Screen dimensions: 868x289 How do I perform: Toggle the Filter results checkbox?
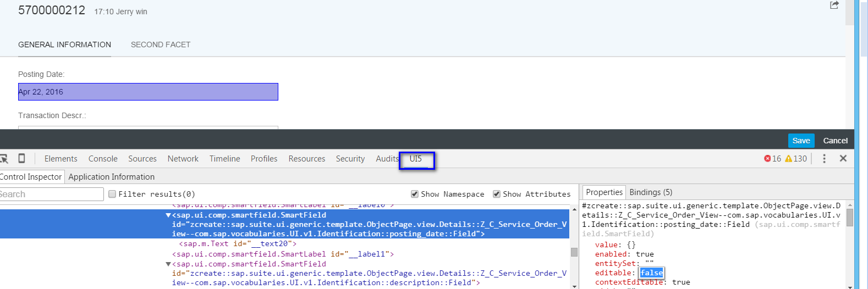click(112, 194)
